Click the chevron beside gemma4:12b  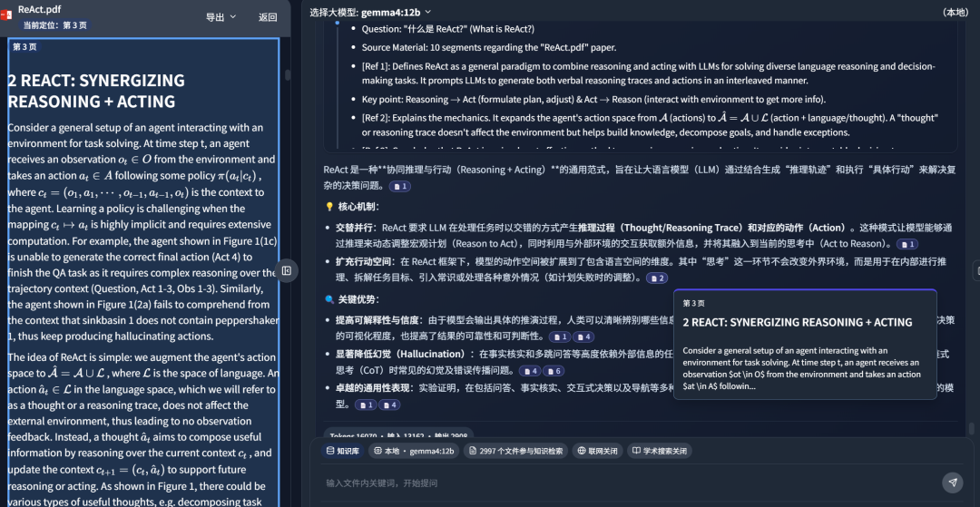[x=427, y=12]
